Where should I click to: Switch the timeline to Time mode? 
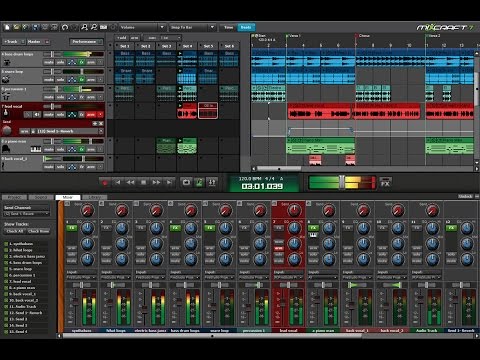pos(228,27)
